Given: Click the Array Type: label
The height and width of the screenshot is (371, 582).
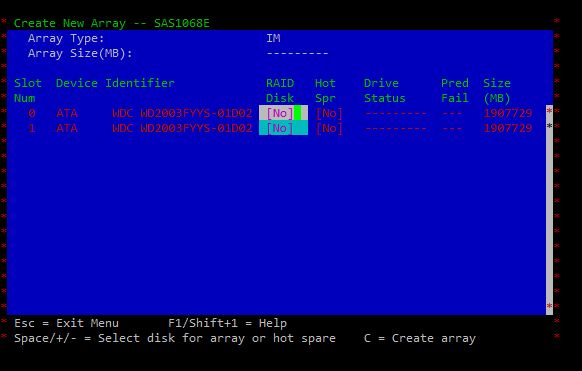Looking at the screenshot, I should [66, 38].
